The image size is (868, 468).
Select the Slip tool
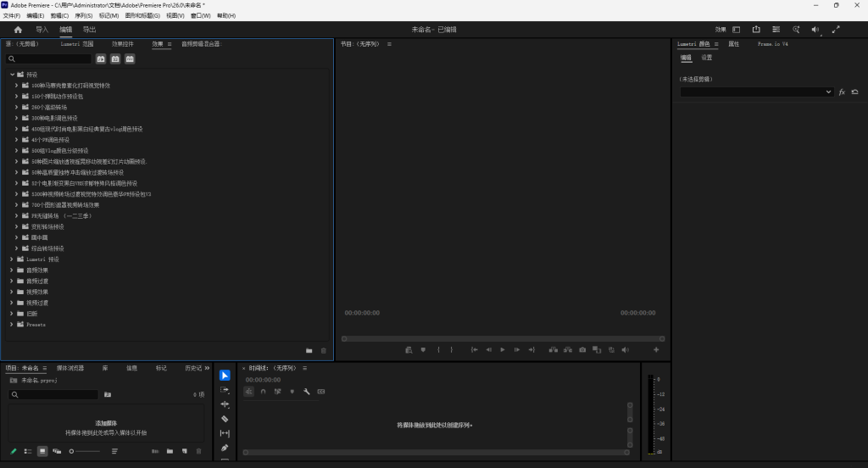225,433
